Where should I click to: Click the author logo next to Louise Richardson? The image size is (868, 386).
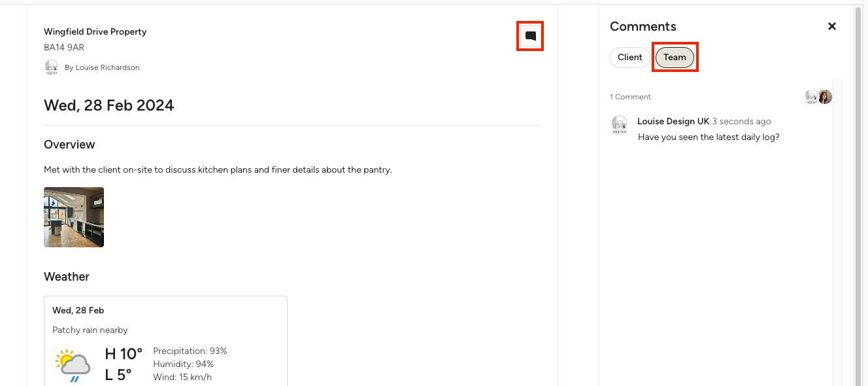click(52, 67)
